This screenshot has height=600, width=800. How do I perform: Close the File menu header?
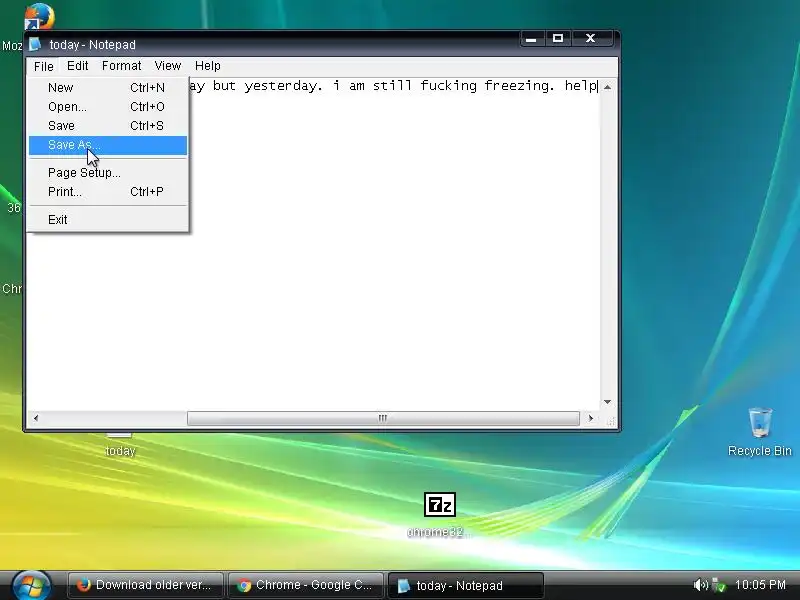43,66
